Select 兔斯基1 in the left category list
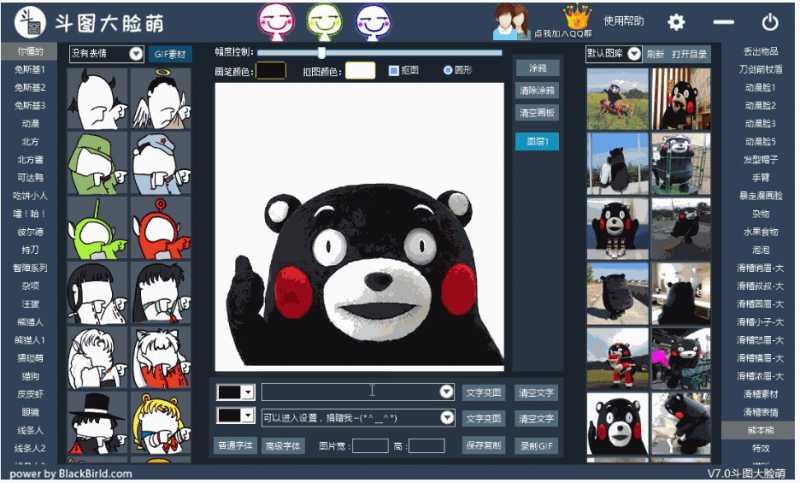 click(x=30, y=69)
